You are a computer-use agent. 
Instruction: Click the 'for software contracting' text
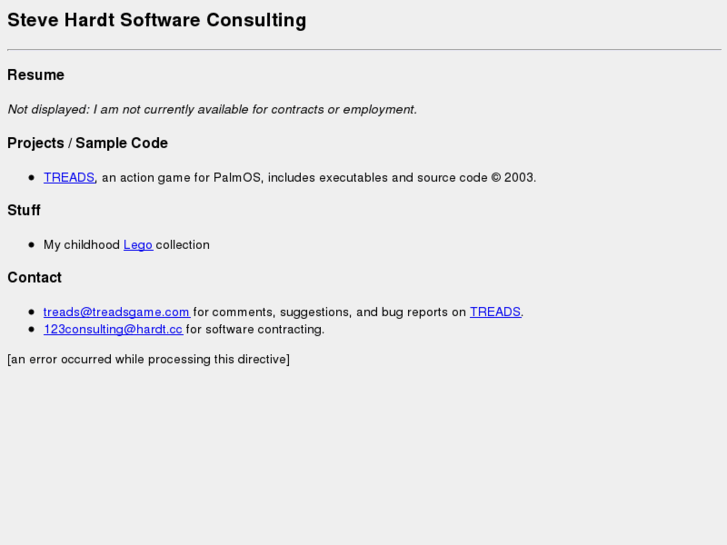point(255,329)
